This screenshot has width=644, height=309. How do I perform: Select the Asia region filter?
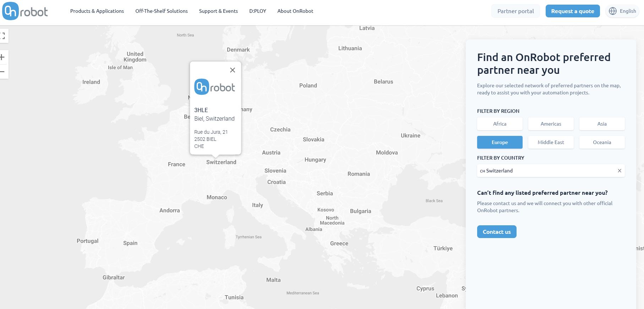click(x=602, y=124)
